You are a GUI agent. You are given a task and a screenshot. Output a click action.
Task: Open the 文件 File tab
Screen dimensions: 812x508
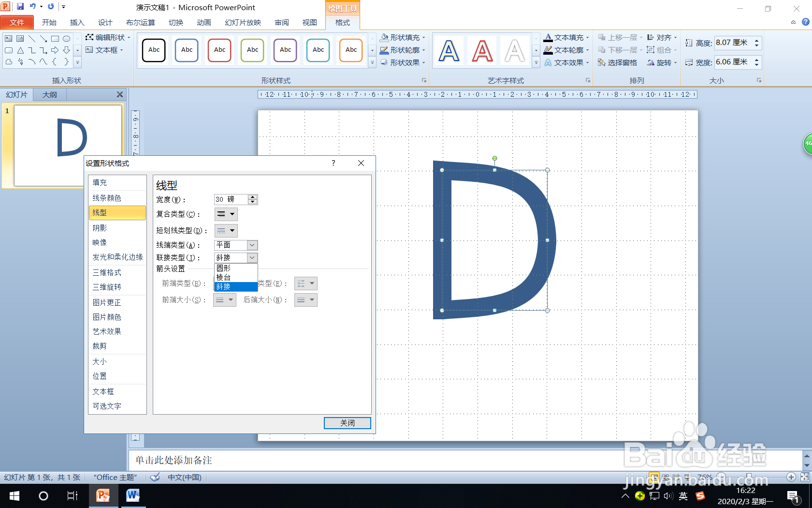point(17,22)
